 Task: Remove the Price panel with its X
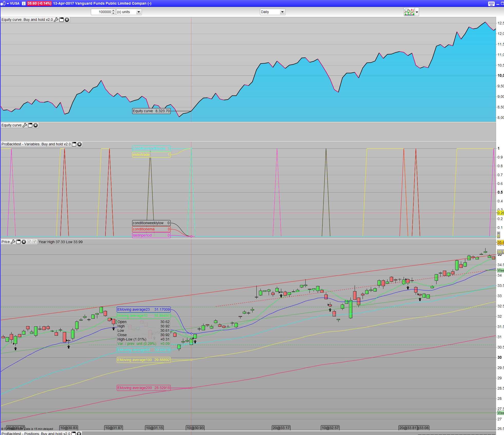tap(24, 242)
